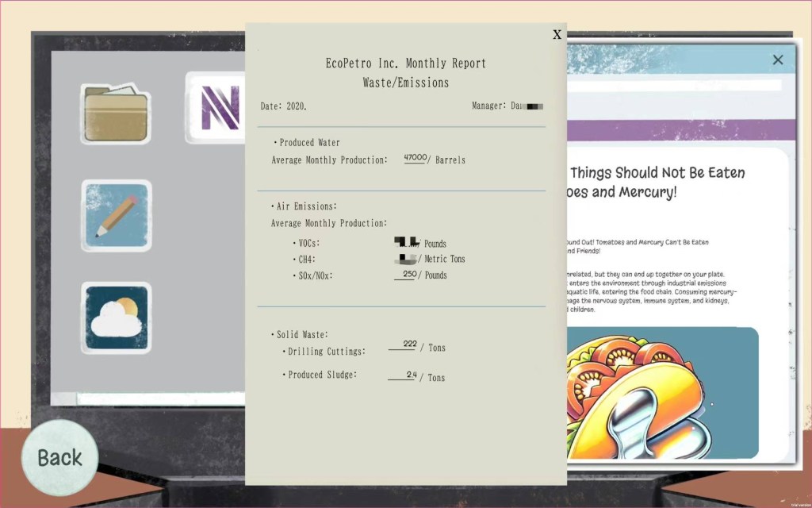
Task: Click the Produced Water value 47000
Action: click(x=416, y=158)
